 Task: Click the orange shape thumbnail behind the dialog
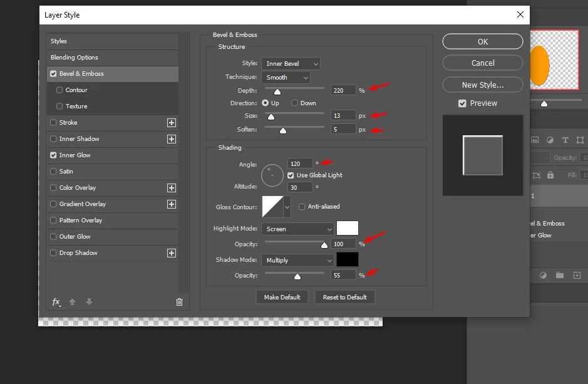pos(539,65)
